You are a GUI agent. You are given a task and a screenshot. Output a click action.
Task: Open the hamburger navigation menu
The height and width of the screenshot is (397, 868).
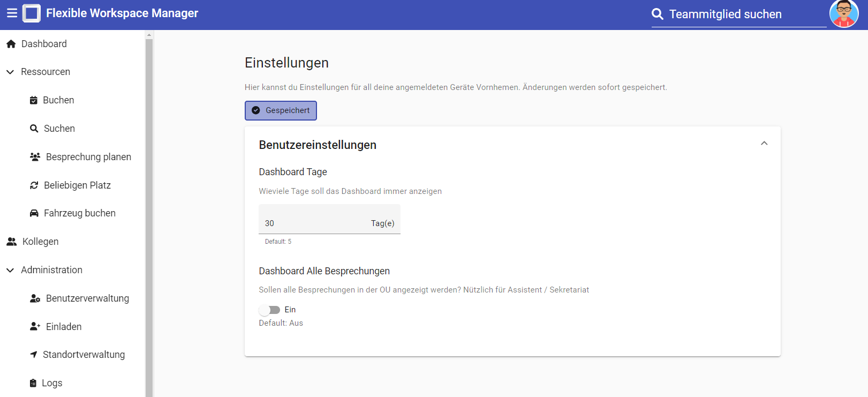(x=12, y=13)
